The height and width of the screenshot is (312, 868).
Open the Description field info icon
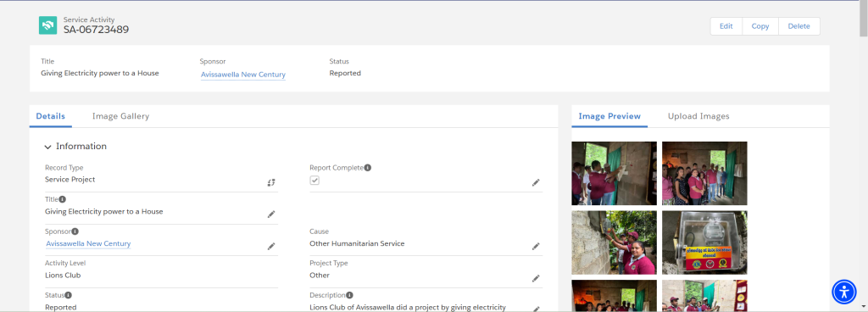coord(350,295)
